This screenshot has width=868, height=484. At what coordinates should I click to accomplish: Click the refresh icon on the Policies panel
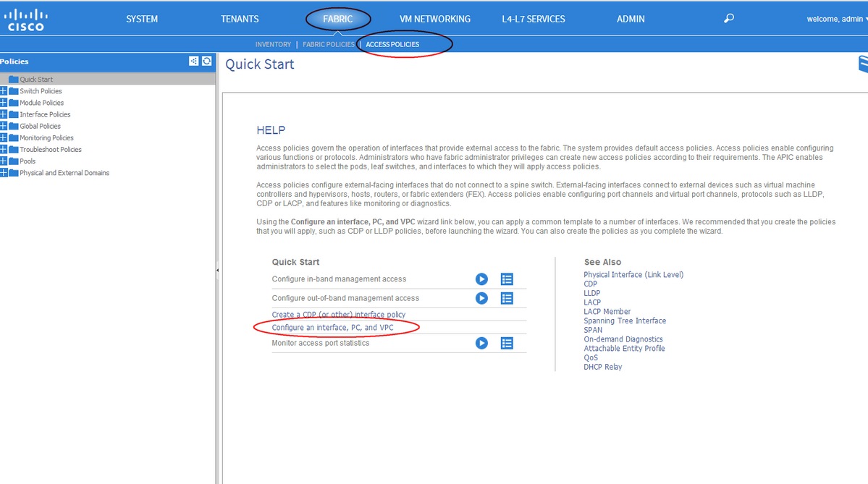pyautogui.click(x=206, y=61)
